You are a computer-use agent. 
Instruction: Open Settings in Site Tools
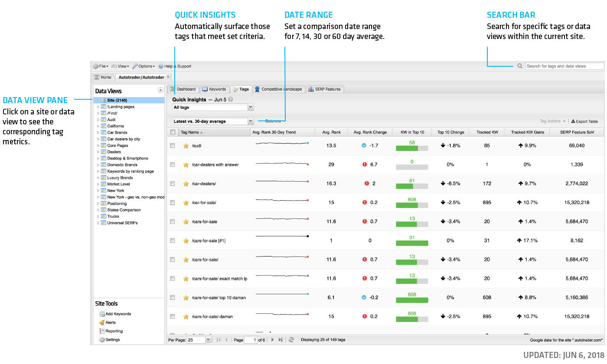112,340
